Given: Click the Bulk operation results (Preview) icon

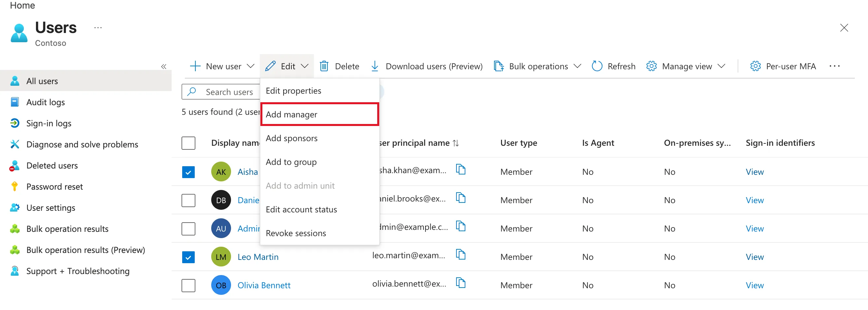Looking at the screenshot, I should pos(15,250).
